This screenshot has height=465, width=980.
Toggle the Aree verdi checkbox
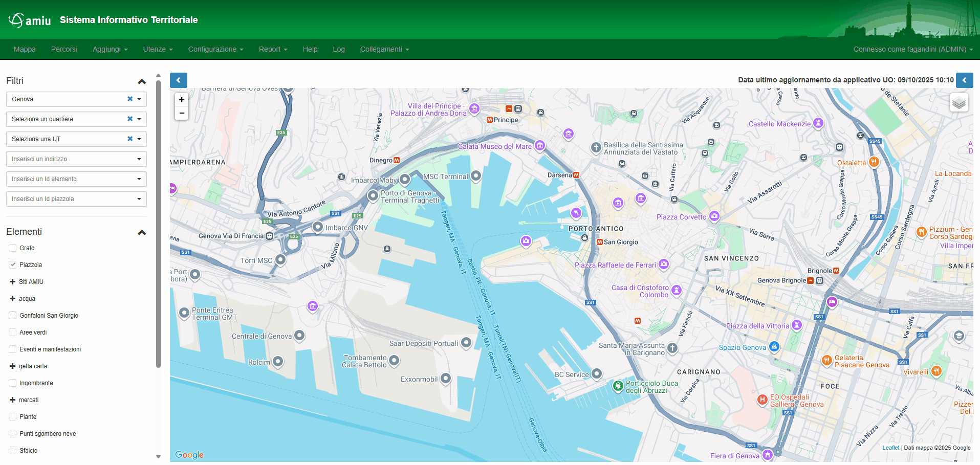(x=13, y=333)
